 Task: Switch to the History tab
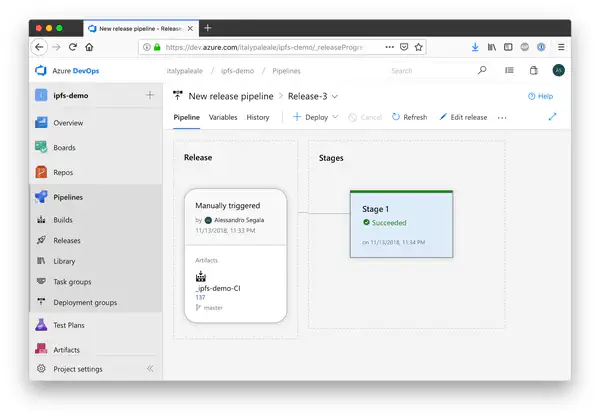click(258, 117)
